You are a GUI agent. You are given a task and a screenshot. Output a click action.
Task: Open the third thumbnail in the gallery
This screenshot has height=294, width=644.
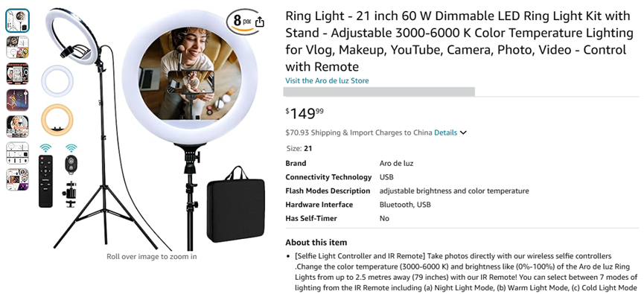(17, 74)
